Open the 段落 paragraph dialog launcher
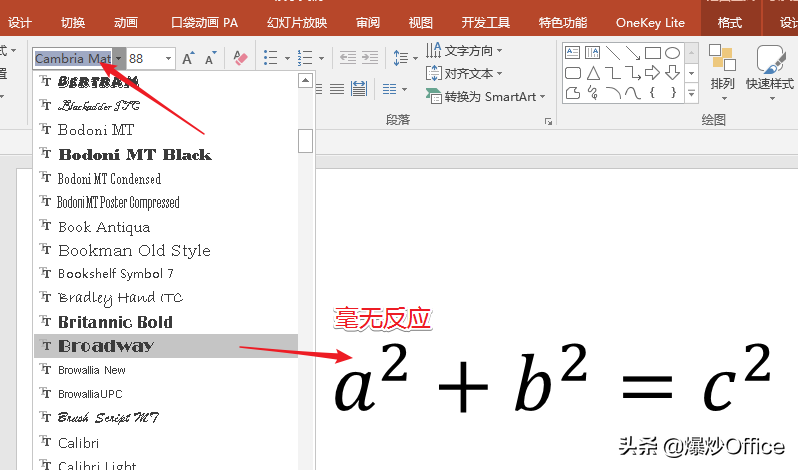The image size is (798, 470). pos(548,121)
